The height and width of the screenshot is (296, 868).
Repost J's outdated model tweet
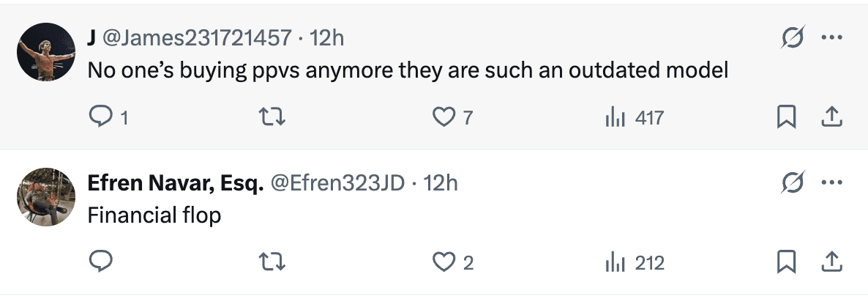[272, 117]
